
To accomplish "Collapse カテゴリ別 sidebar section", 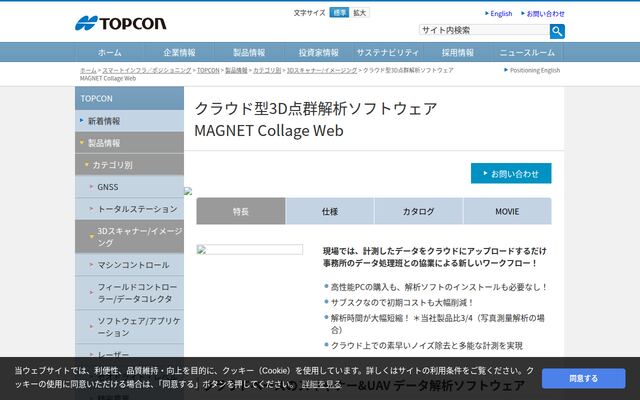I will click(x=129, y=165).
